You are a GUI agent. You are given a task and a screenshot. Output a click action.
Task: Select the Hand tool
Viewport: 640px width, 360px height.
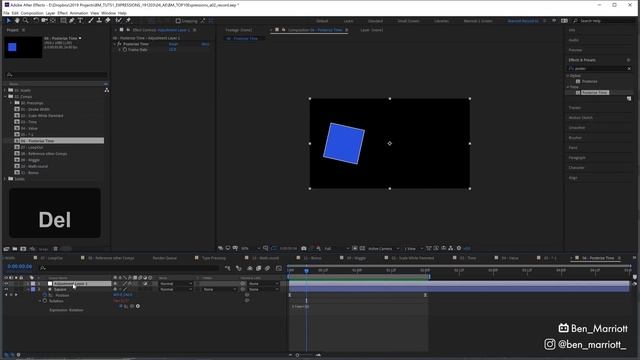click(x=17, y=20)
